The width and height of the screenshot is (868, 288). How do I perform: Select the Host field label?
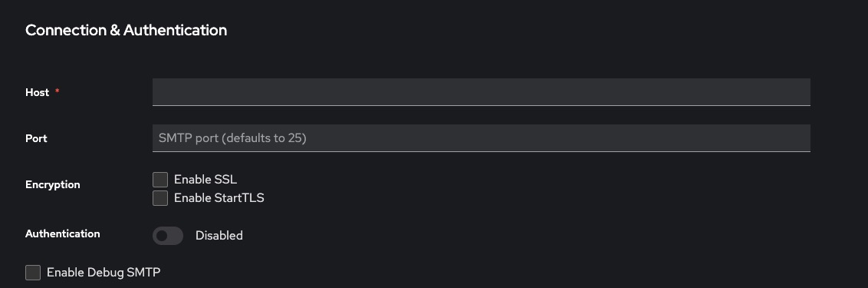[37, 93]
